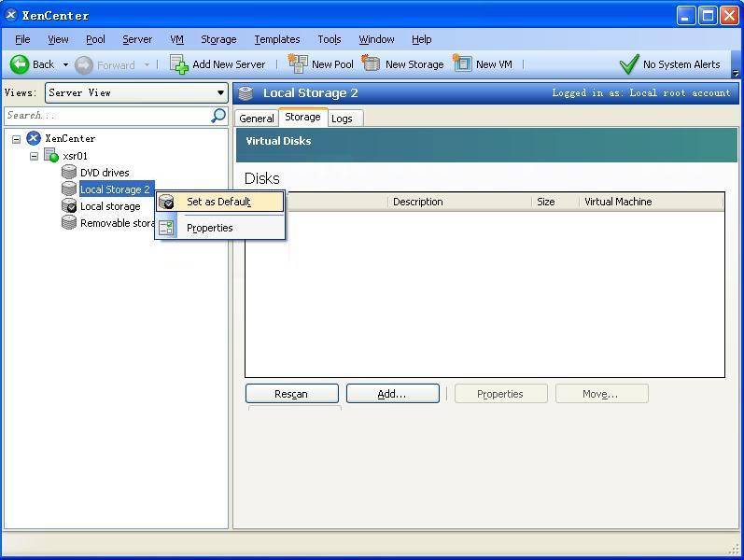Screen dimensions: 744x560
Task: Click the Rescan button
Action: (x=292, y=394)
